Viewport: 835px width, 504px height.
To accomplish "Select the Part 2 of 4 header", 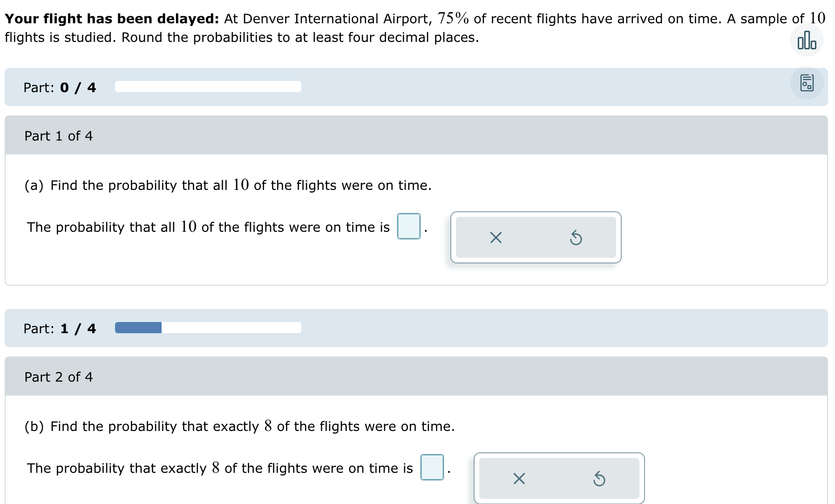I will 59,377.
